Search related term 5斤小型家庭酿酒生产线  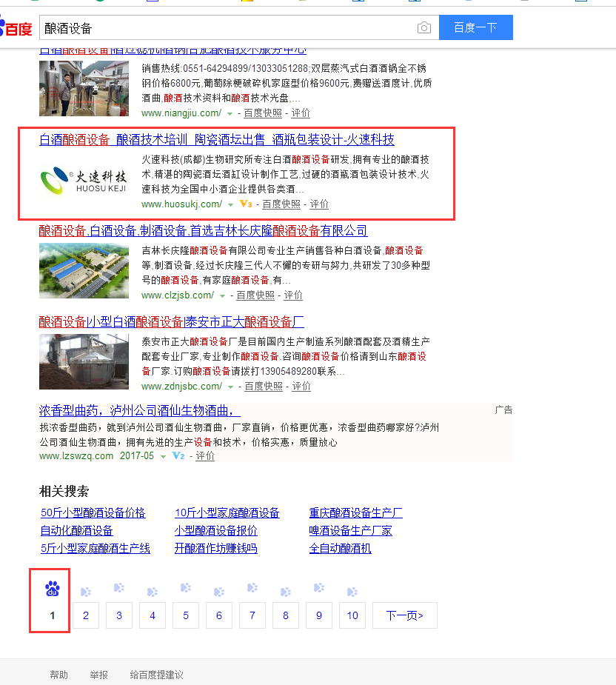96,548
